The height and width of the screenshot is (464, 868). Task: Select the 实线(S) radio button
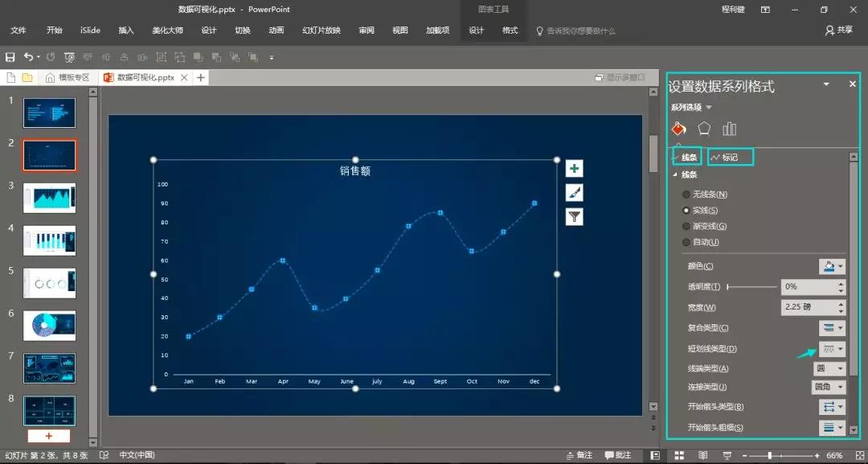[x=686, y=211]
